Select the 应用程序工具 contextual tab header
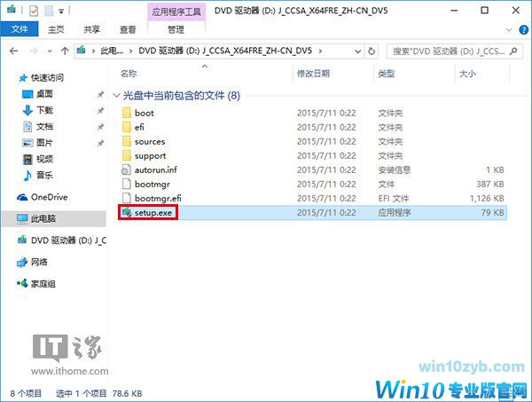The image size is (532, 402). 176,12
